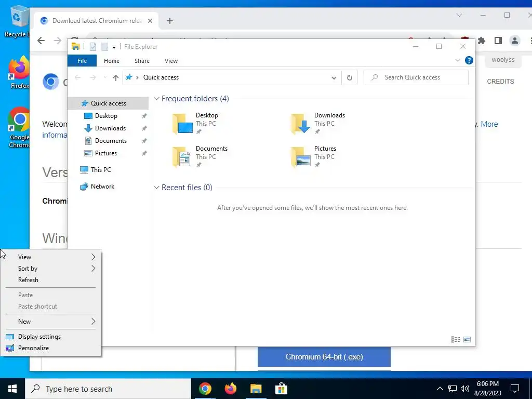Choose Display settings in context menu
The height and width of the screenshot is (399, 532).
[x=51, y=337]
